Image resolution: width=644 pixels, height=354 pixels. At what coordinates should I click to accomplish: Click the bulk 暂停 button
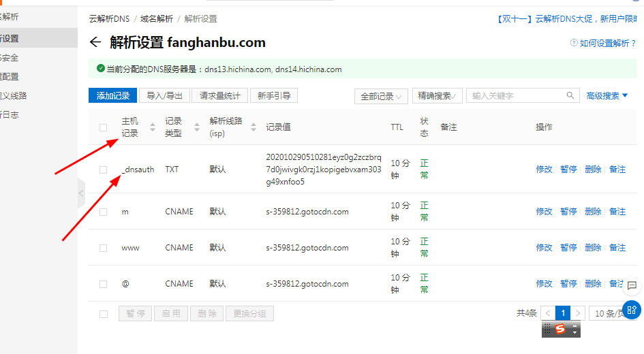click(x=136, y=314)
